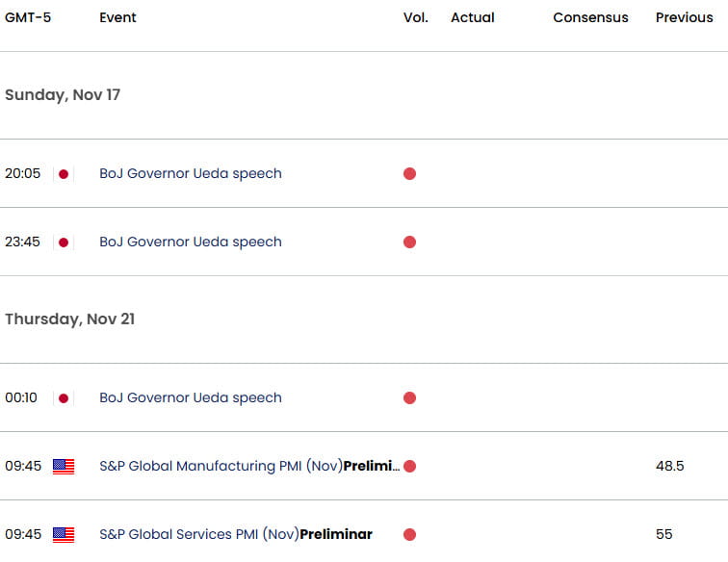Viewport: 728px width, 562px height.
Task: Click the 48.5 previous value
Action: (669, 467)
